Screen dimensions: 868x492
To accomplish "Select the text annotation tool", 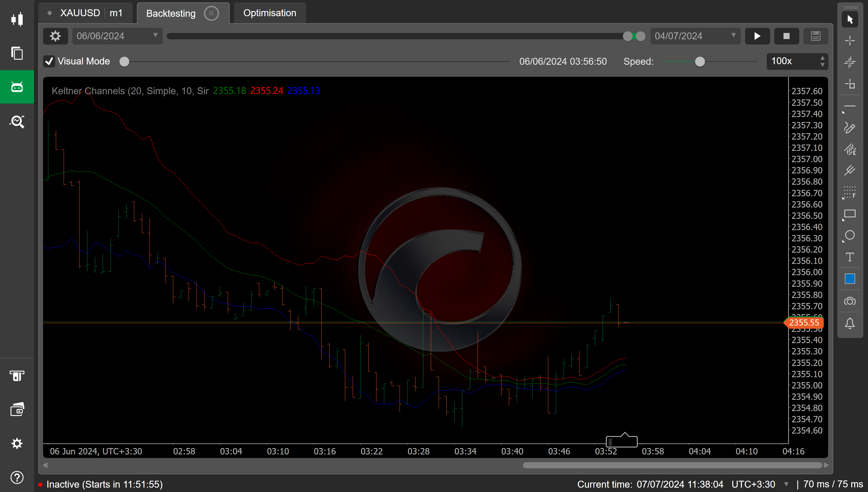I will pyautogui.click(x=850, y=257).
